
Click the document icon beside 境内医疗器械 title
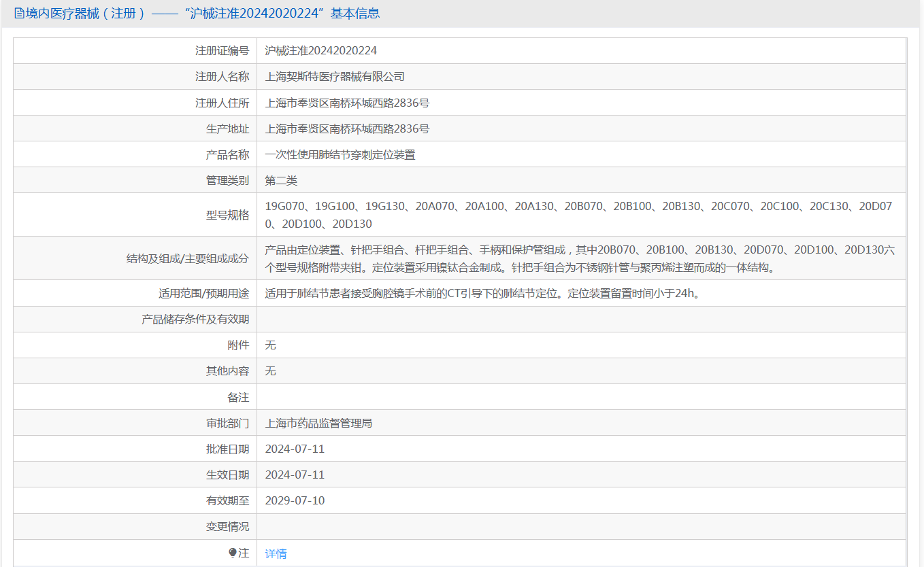[19, 14]
